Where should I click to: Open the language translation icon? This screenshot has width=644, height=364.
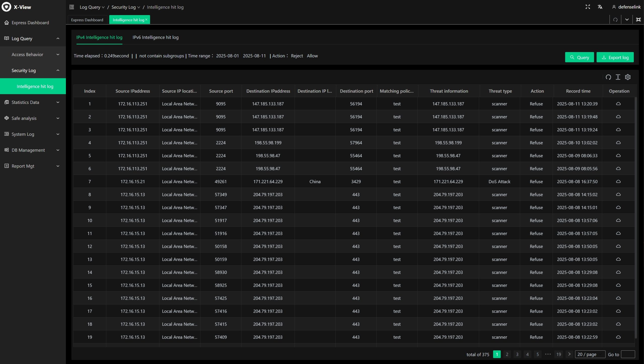pos(600,7)
